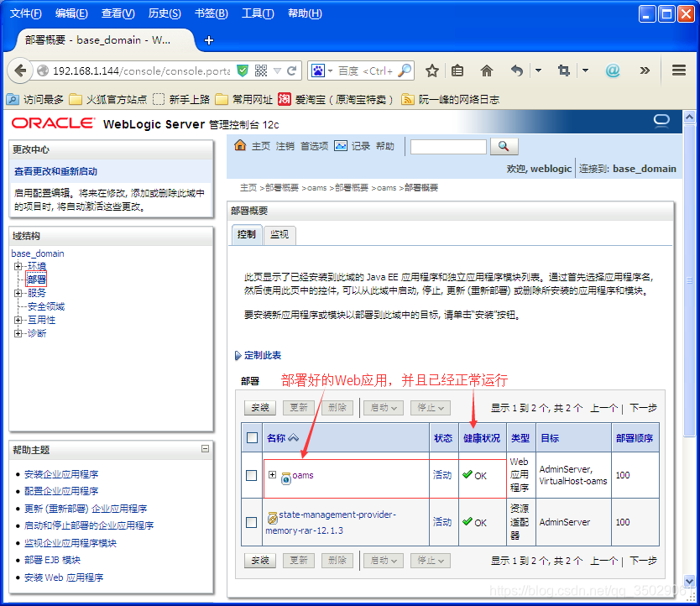Screen dimensions: 700x606
Task: Click the magnifier icon in browser search box
Action: pos(405,71)
